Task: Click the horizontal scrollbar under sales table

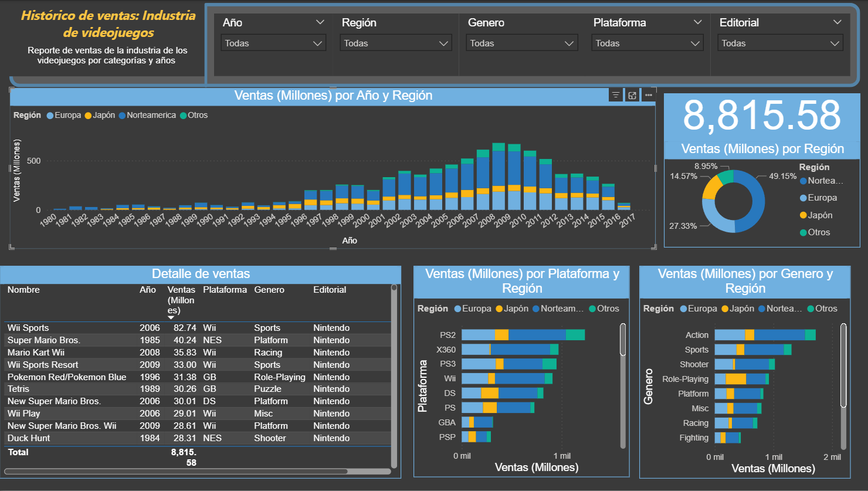Action: (176, 471)
